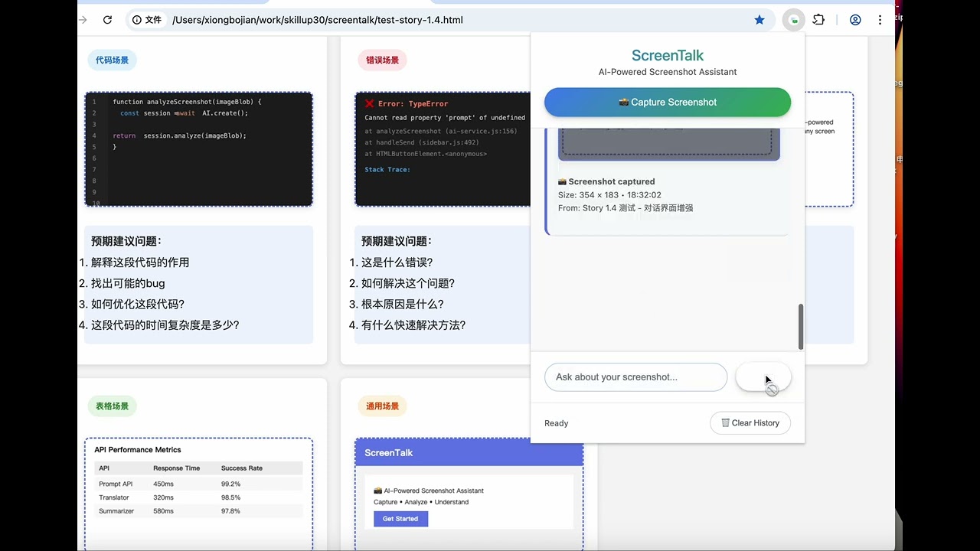The height and width of the screenshot is (551, 980).
Task: Click the code snippet preview box
Action: coord(198,149)
